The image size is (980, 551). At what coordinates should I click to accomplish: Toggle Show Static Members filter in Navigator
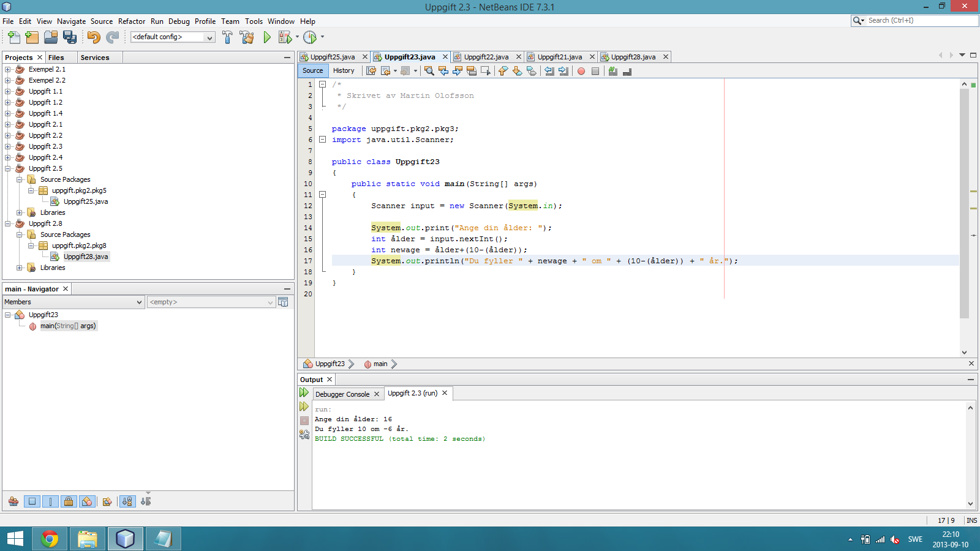pyautogui.click(x=50, y=501)
